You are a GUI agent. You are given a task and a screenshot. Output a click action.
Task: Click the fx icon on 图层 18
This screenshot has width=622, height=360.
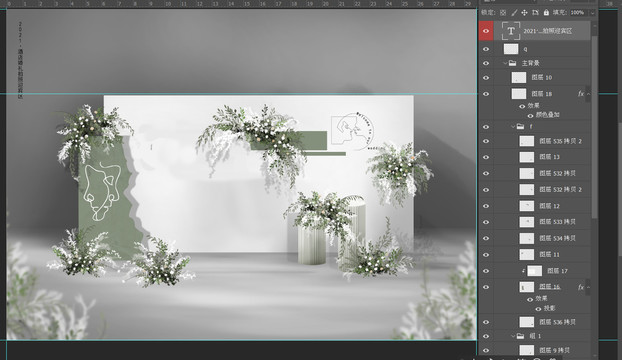[x=581, y=94]
